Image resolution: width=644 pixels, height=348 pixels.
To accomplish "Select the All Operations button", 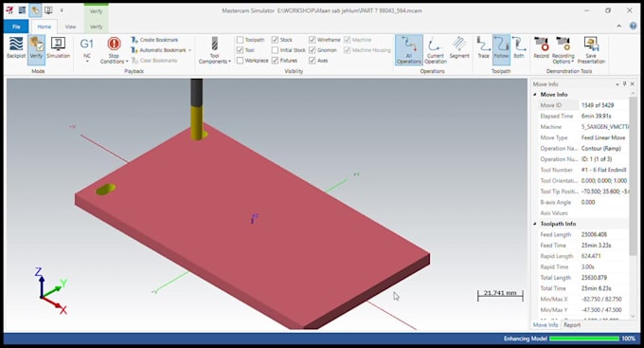I will pos(409,49).
